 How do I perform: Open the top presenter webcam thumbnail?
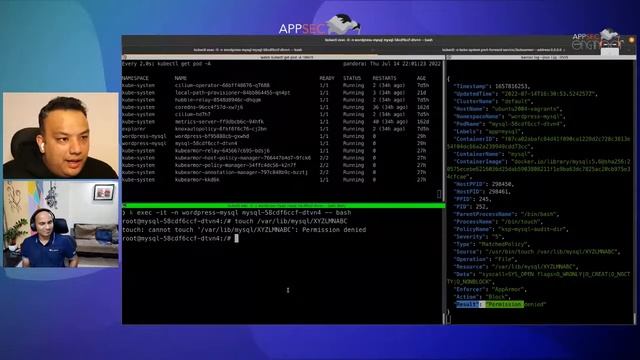pos(61,135)
